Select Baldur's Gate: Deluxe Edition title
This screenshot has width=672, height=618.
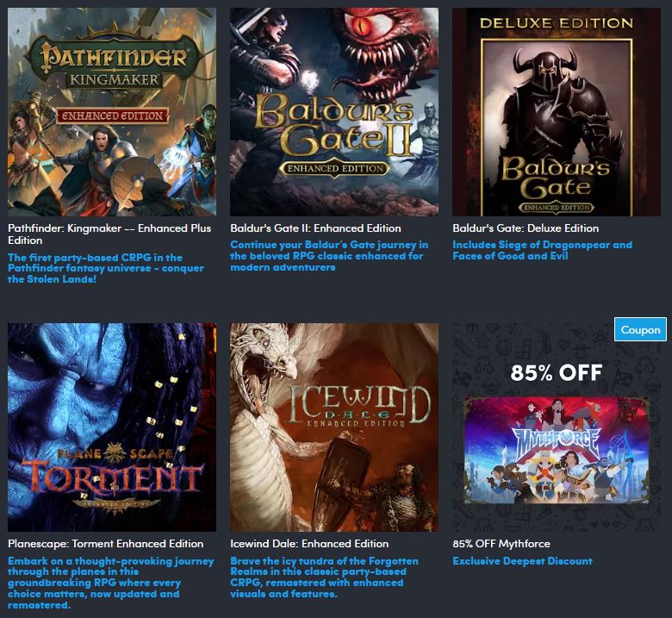(x=526, y=228)
